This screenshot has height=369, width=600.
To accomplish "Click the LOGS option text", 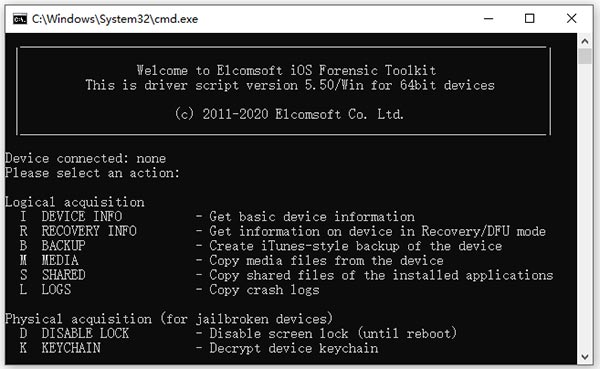I will (x=56, y=289).
